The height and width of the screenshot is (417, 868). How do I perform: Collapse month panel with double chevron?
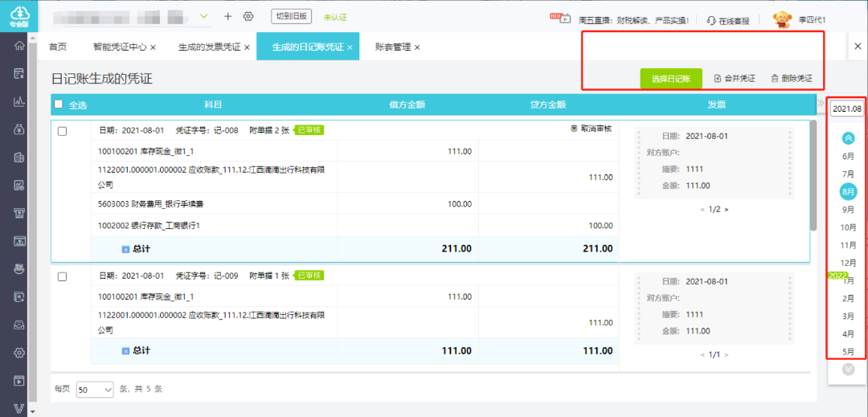[821, 104]
